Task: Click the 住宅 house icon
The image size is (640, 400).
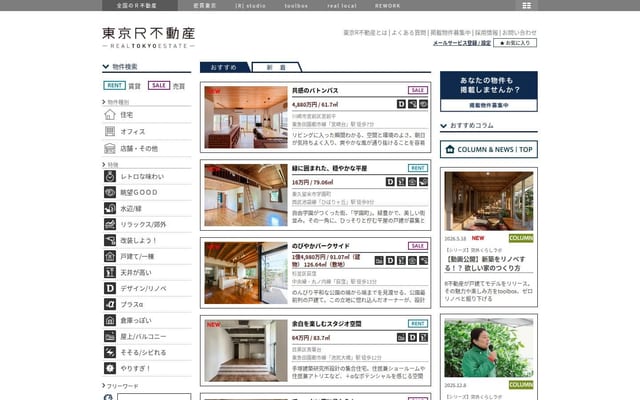Action: [x=110, y=115]
